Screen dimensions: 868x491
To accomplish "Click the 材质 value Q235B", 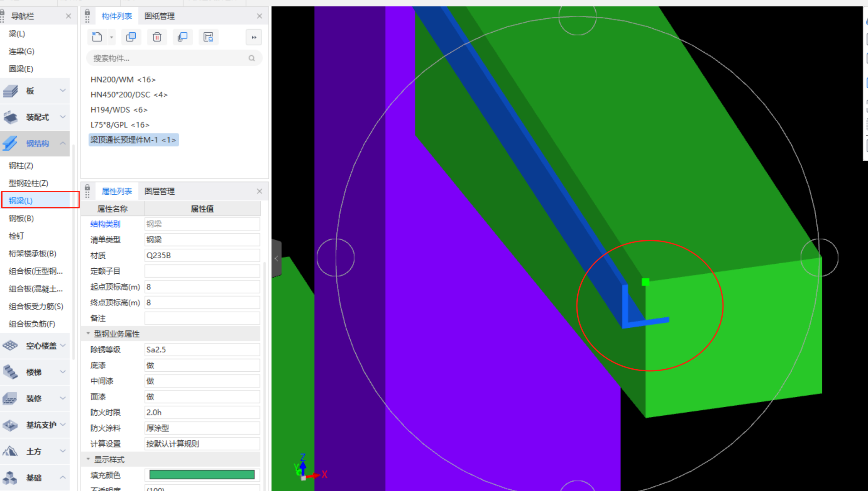I will tap(202, 255).
